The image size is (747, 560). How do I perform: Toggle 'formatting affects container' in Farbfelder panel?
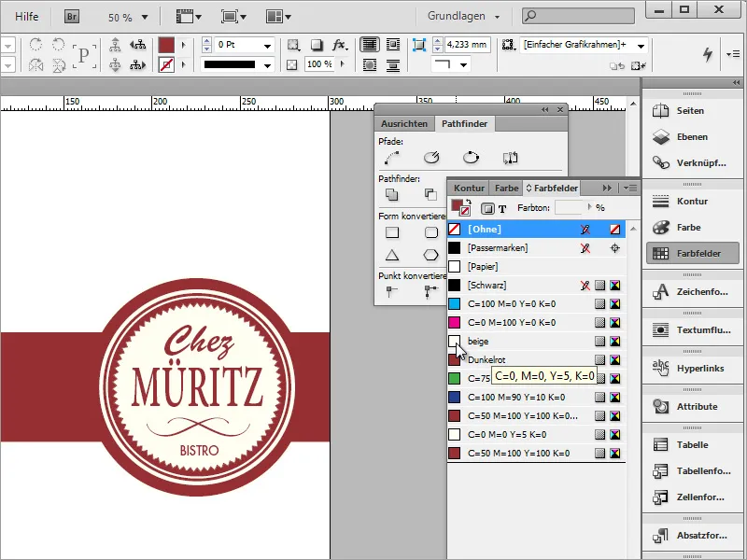click(x=489, y=207)
